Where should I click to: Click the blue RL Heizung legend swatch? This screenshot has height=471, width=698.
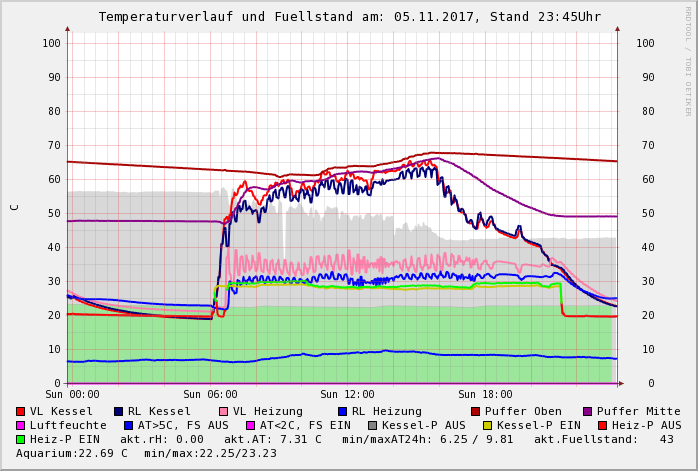click(342, 411)
